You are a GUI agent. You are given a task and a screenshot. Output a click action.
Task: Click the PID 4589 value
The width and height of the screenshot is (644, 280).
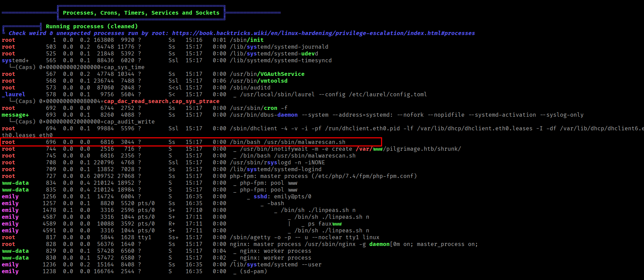[49, 224]
